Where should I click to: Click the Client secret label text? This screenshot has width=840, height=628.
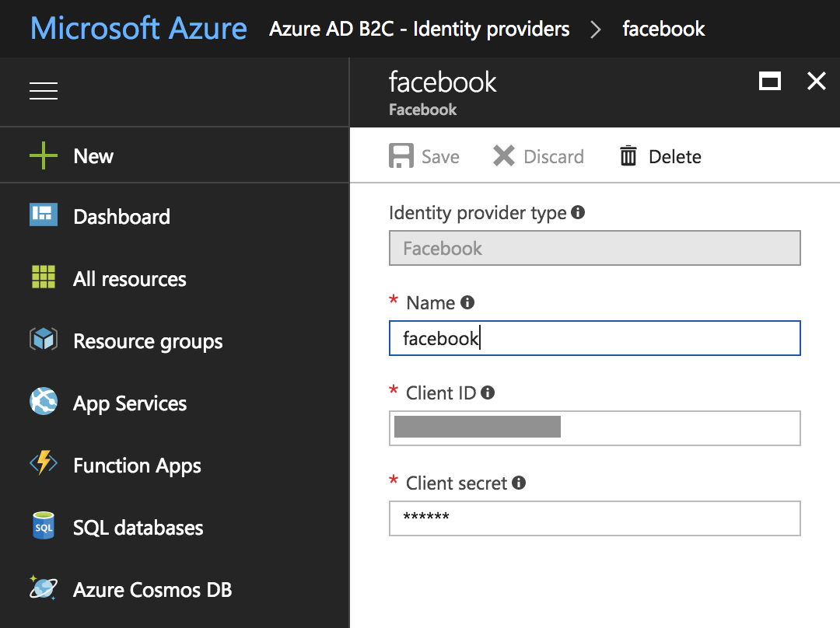click(x=457, y=483)
